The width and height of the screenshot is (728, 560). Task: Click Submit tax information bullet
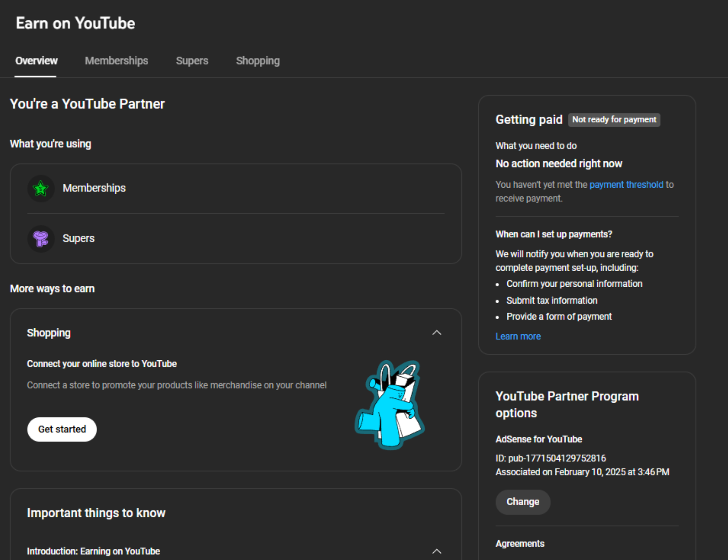click(552, 300)
